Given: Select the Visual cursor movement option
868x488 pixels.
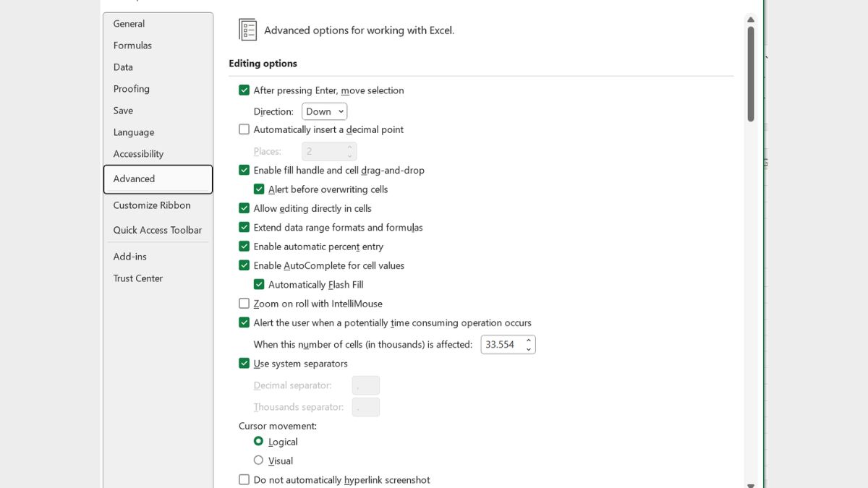Looking at the screenshot, I should pos(258,461).
